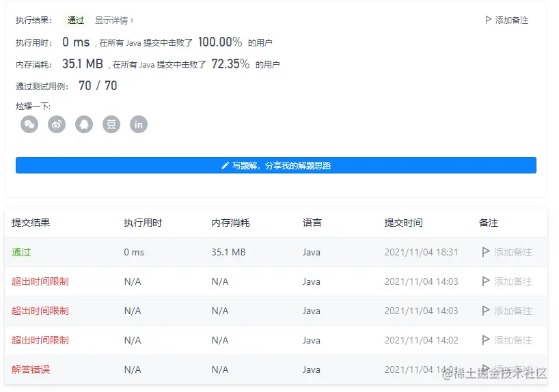The height and width of the screenshot is (392, 559).
Task: Click the 通过 status badge in result summary
Action: point(76,20)
